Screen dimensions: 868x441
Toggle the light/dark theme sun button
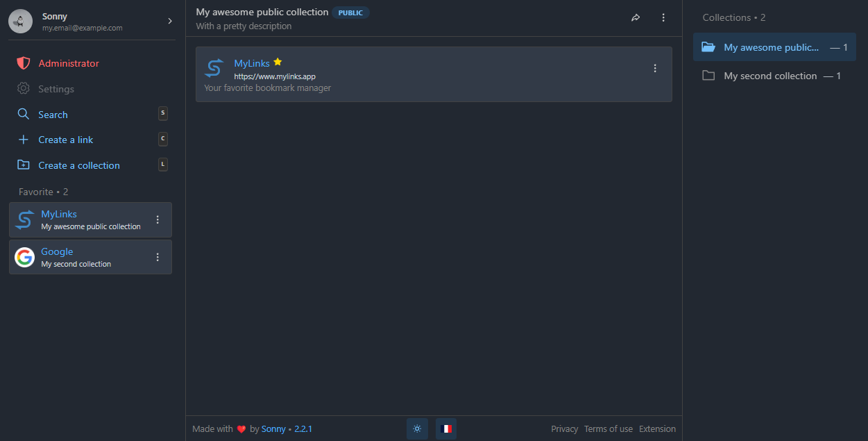pos(417,428)
